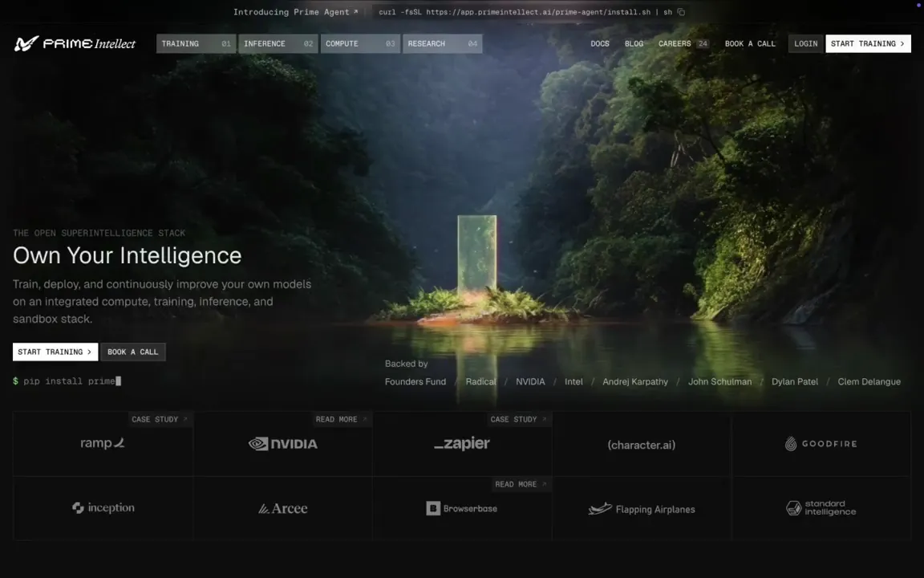
Task: Click Clem Delangue backer name
Action: [869, 381]
